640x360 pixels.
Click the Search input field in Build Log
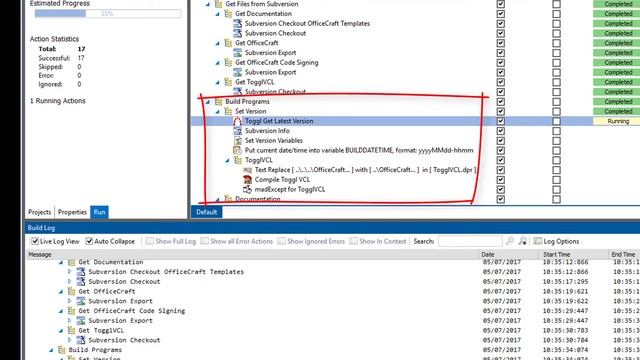coord(470,241)
